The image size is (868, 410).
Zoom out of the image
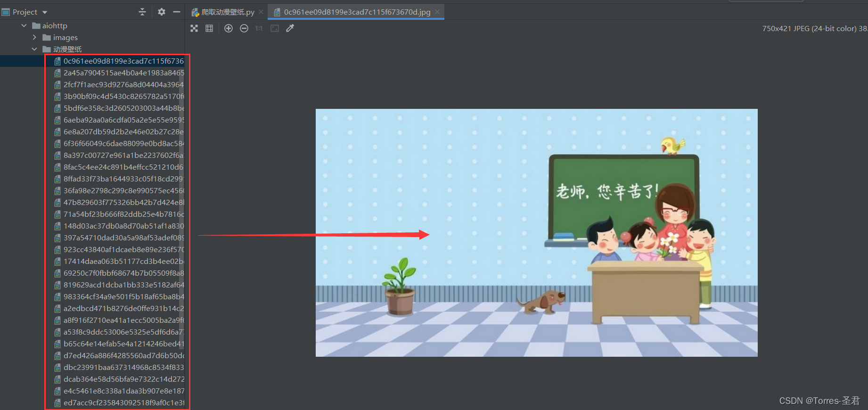tap(244, 28)
